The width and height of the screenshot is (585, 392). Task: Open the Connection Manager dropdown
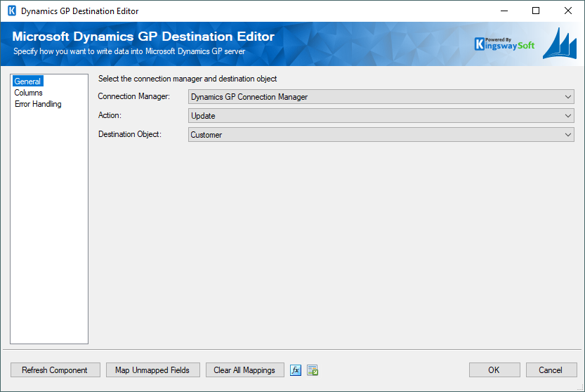click(381, 97)
